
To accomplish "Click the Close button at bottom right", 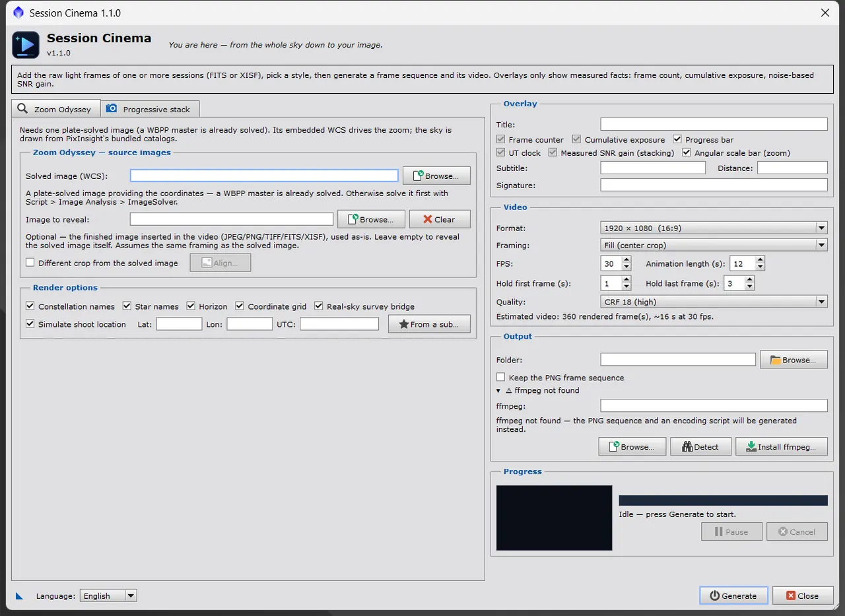I will click(x=803, y=596).
